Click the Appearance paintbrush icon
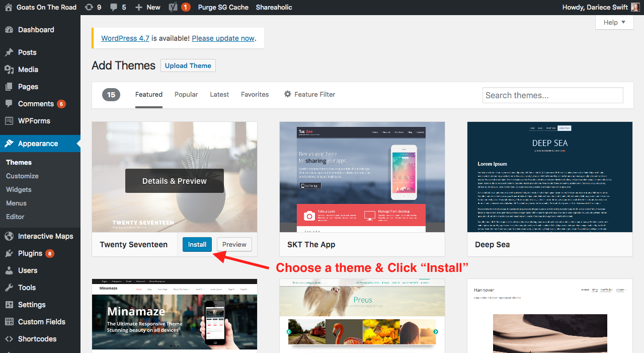 (x=9, y=144)
